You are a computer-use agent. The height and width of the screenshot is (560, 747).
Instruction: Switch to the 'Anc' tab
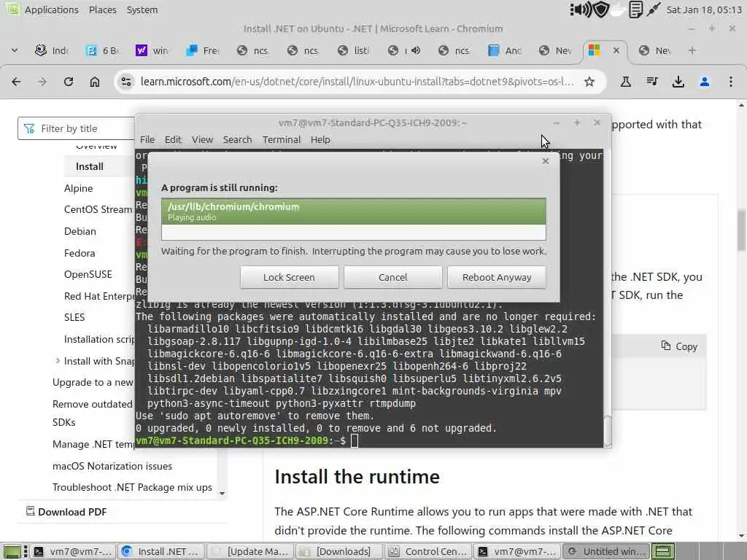(505, 50)
